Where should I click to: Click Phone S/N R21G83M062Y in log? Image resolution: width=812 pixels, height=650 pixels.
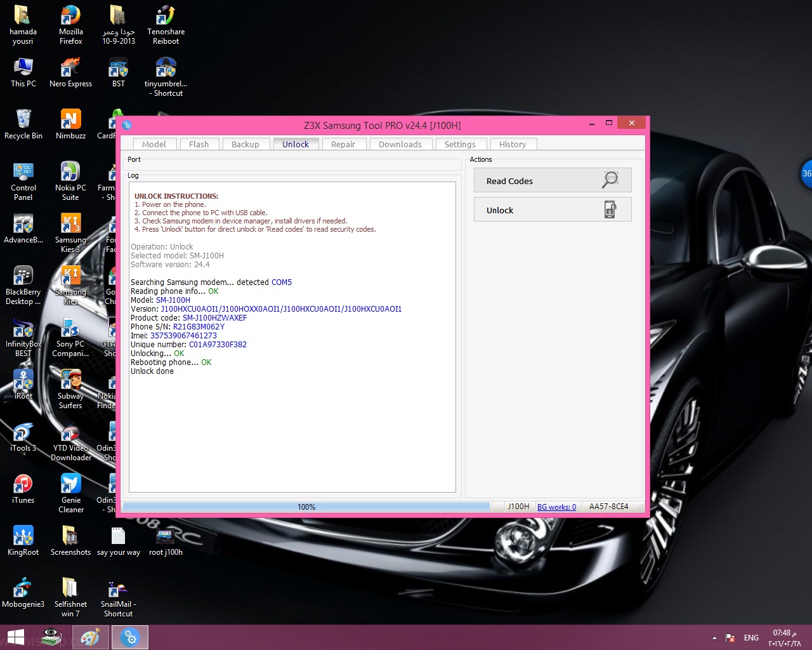pyautogui.click(x=199, y=327)
